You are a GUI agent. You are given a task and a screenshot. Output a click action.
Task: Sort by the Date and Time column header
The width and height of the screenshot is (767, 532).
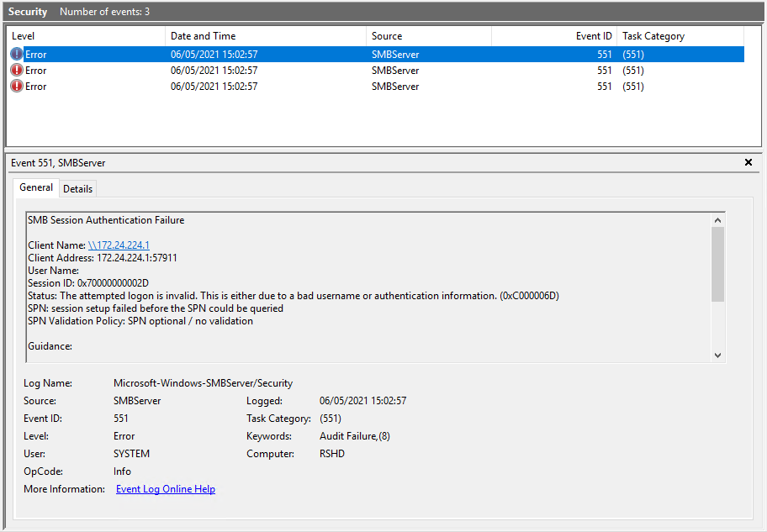[x=266, y=36]
